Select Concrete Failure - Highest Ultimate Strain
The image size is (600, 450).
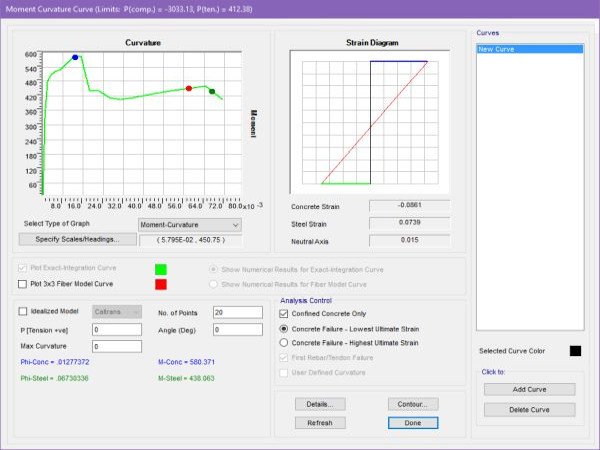point(284,343)
